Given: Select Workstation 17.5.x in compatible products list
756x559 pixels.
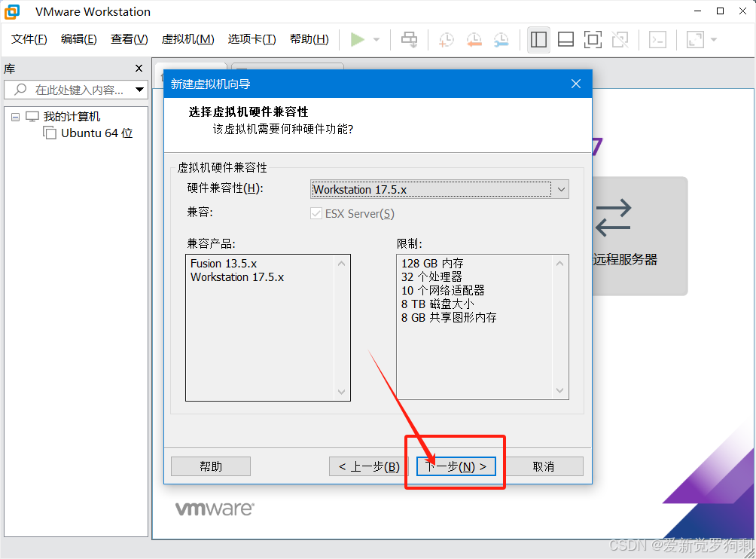Looking at the screenshot, I should point(237,277).
